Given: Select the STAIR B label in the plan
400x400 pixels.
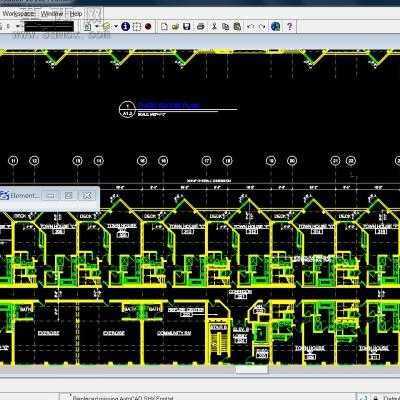Looking at the screenshot, I should coord(219,328).
